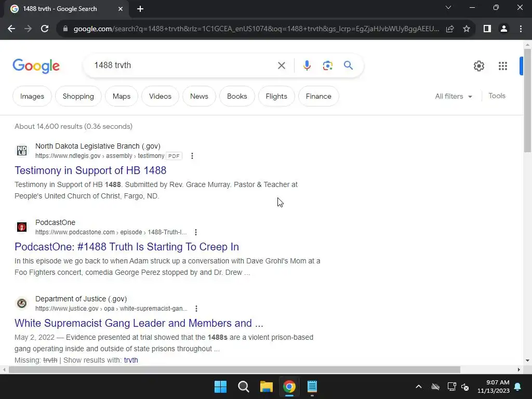
Task: Switch to the Maps filter
Action: pyautogui.click(x=122, y=96)
